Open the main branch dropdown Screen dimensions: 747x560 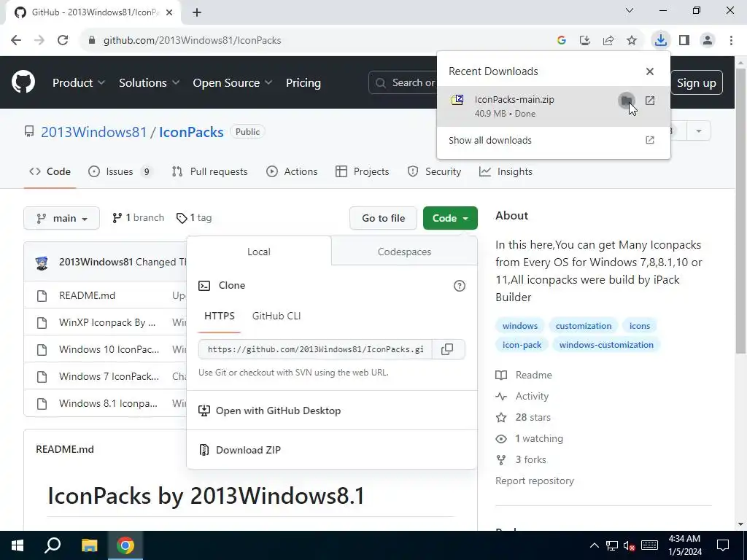[61, 218]
